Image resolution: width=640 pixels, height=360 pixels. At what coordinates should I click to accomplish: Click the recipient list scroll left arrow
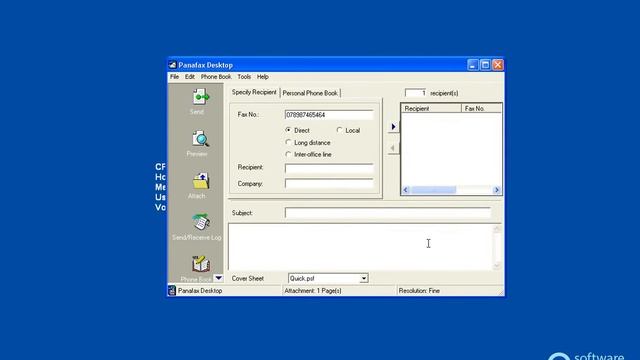(405, 190)
